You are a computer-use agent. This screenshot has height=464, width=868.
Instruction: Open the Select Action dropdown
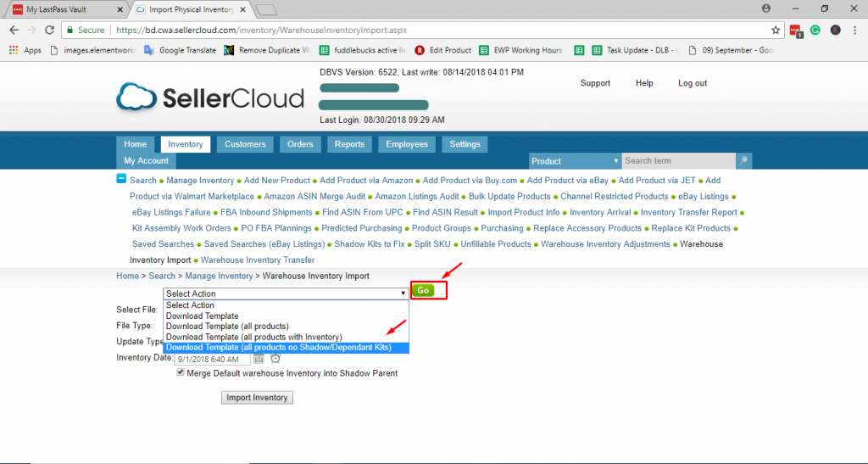click(286, 293)
